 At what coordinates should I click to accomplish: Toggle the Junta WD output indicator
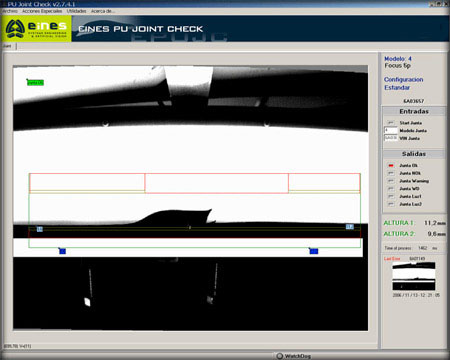coord(391,188)
